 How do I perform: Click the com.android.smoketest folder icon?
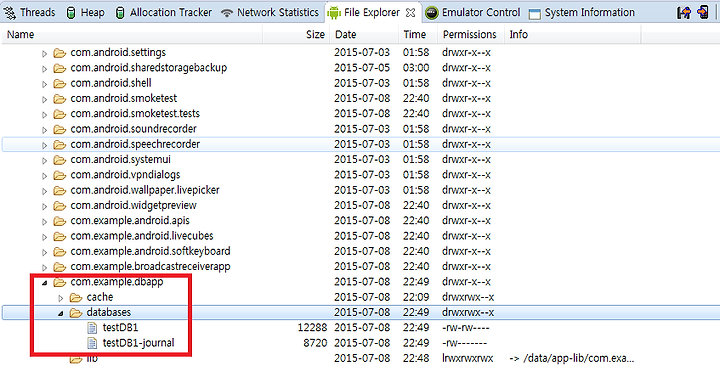[x=59, y=99]
